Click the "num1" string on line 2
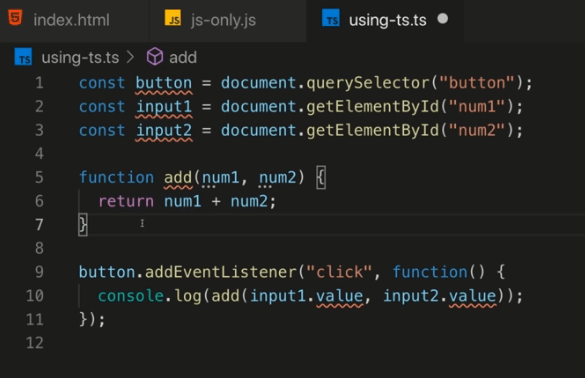 pyautogui.click(x=477, y=107)
